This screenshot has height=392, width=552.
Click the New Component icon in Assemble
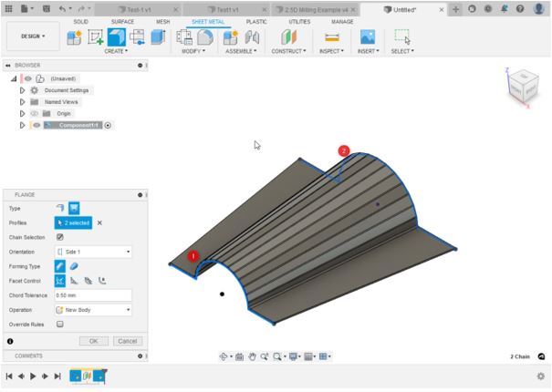point(231,37)
